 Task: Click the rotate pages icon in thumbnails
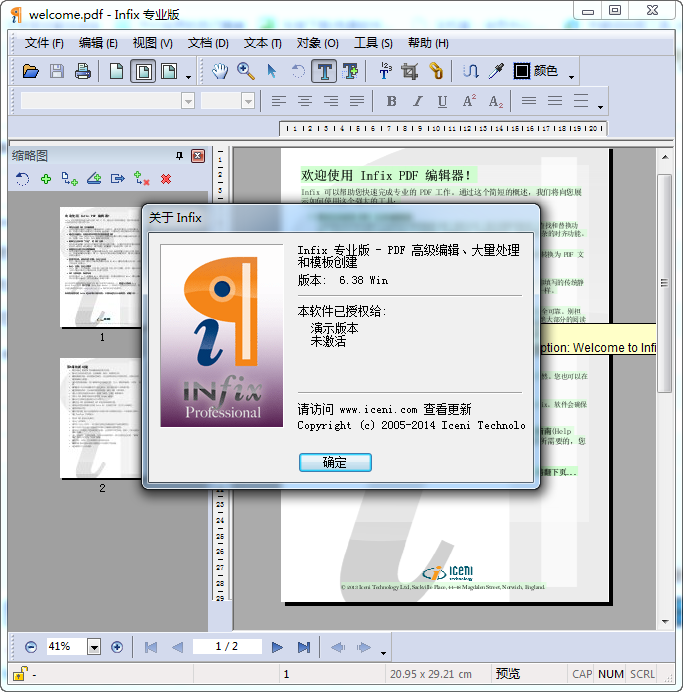click(x=22, y=179)
